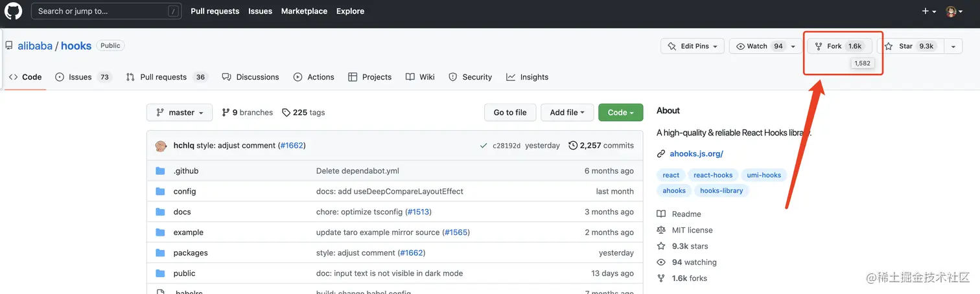Open commit hash c28192d
This screenshot has height=294, width=980.
pyautogui.click(x=506, y=146)
